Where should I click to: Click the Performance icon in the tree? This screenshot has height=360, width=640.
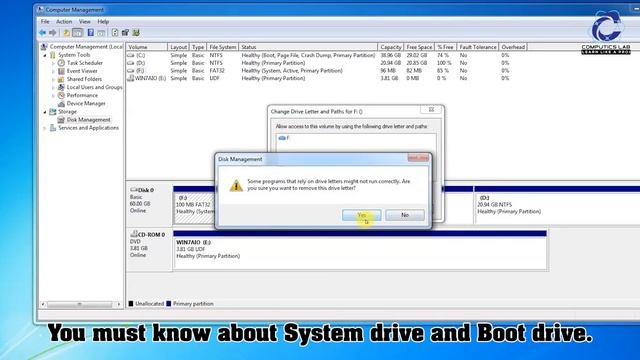61,95
